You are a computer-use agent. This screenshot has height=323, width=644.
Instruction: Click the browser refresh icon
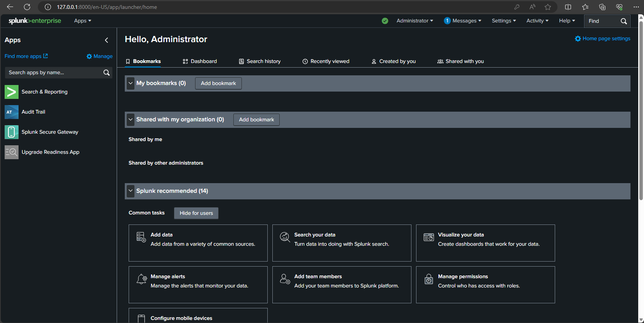coord(27,7)
